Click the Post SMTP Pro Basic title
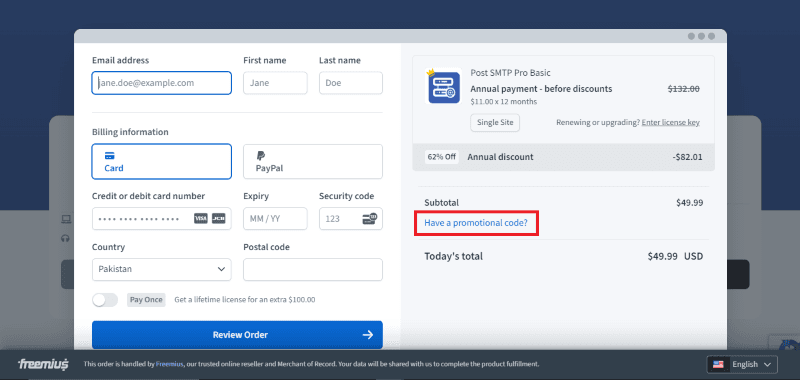Image resolution: width=800 pixels, height=380 pixels. click(510, 73)
